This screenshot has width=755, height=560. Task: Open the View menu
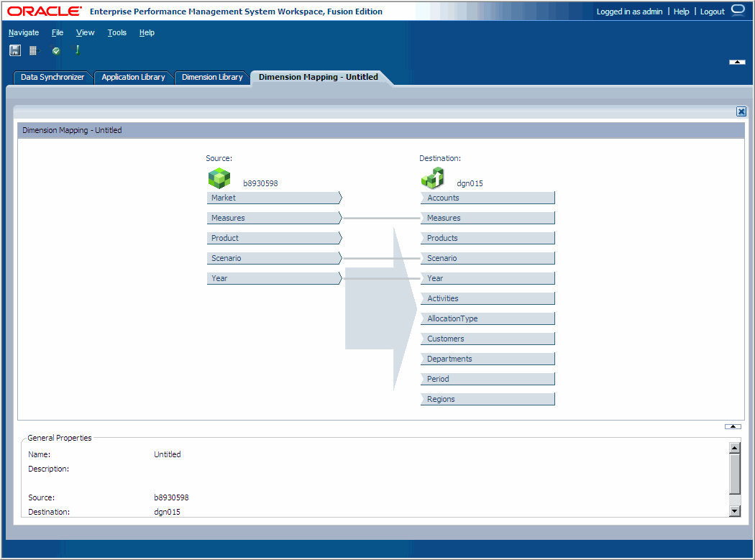click(86, 33)
